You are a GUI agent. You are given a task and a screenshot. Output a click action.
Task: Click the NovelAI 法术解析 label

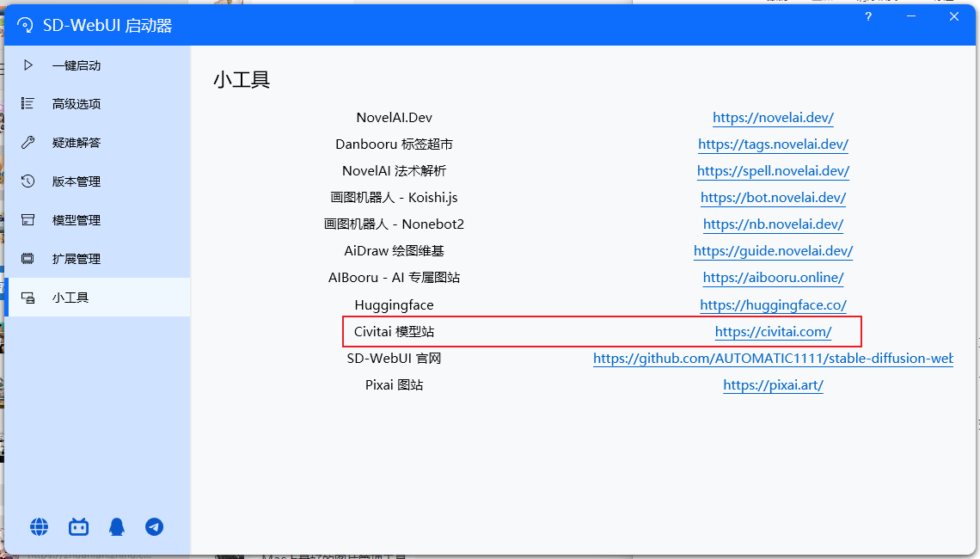pos(395,171)
